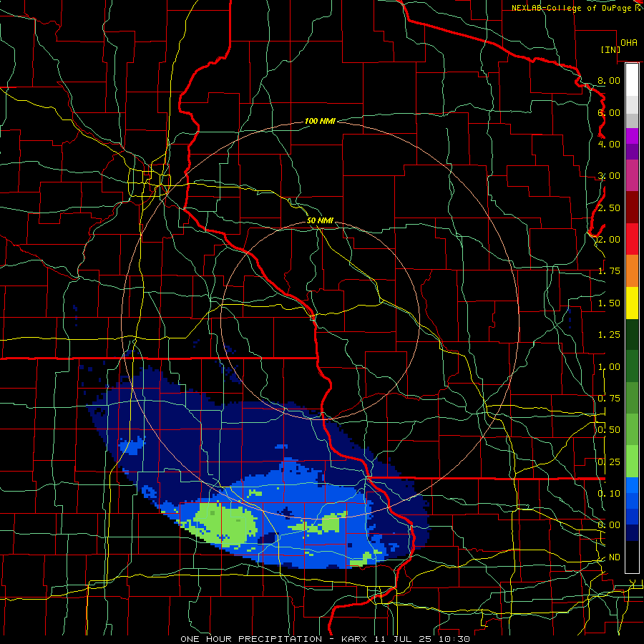Select the bright magenta legend swatch

[x=632, y=136]
